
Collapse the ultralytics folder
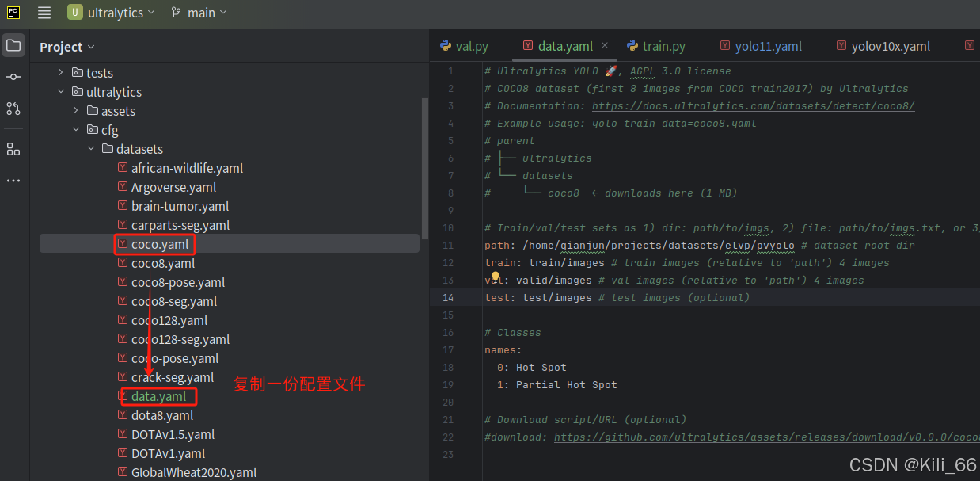[x=61, y=92]
